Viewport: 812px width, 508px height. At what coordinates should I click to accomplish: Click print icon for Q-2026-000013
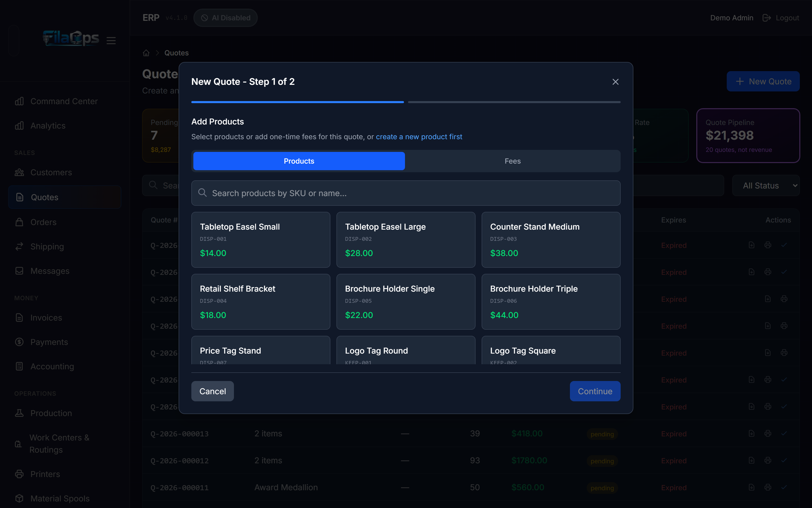pos(768,433)
